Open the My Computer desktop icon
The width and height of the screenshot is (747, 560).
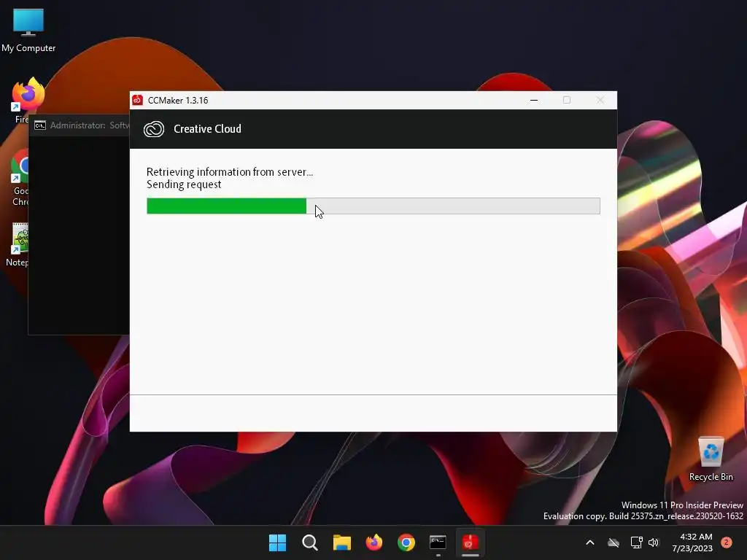pyautogui.click(x=28, y=30)
